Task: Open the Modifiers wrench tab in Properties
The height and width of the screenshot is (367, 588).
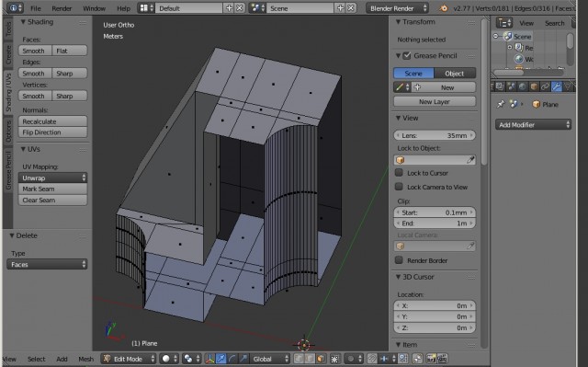Action: click(557, 87)
